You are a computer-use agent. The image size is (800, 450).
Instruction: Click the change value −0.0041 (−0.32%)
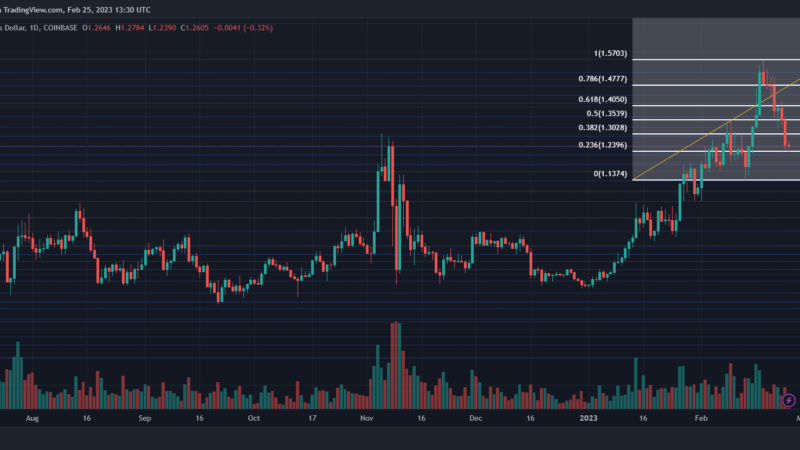click(x=243, y=28)
